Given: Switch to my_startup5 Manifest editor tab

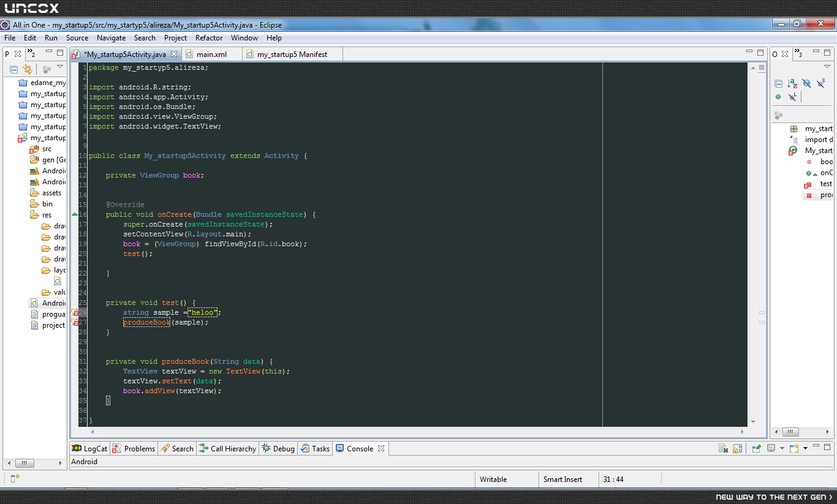Looking at the screenshot, I should coord(292,55).
